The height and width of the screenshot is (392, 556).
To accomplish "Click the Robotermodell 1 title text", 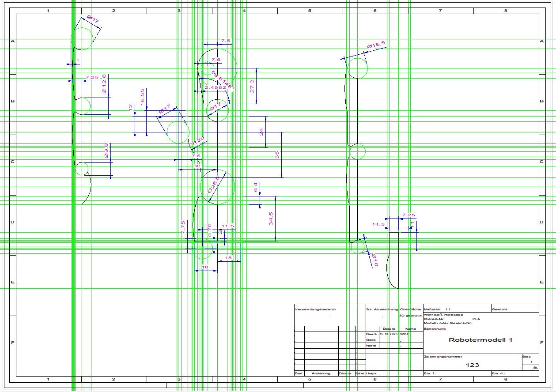I will pyautogui.click(x=480, y=340).
